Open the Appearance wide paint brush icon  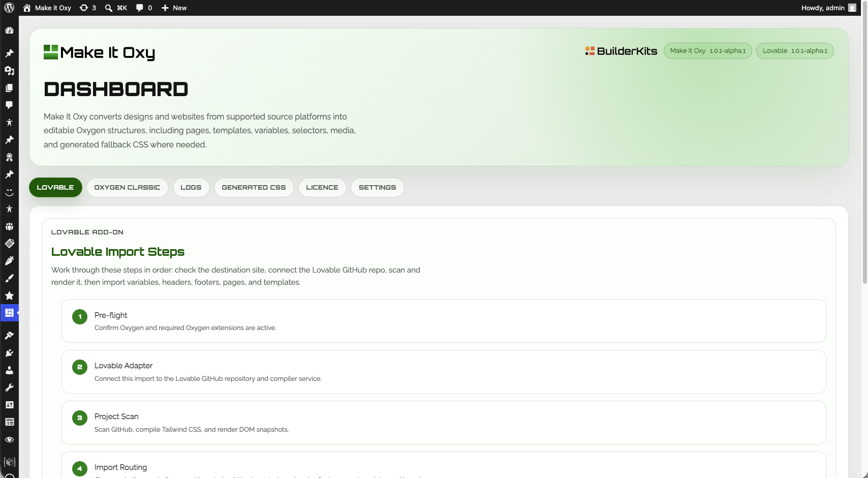[x=9, y=336]
